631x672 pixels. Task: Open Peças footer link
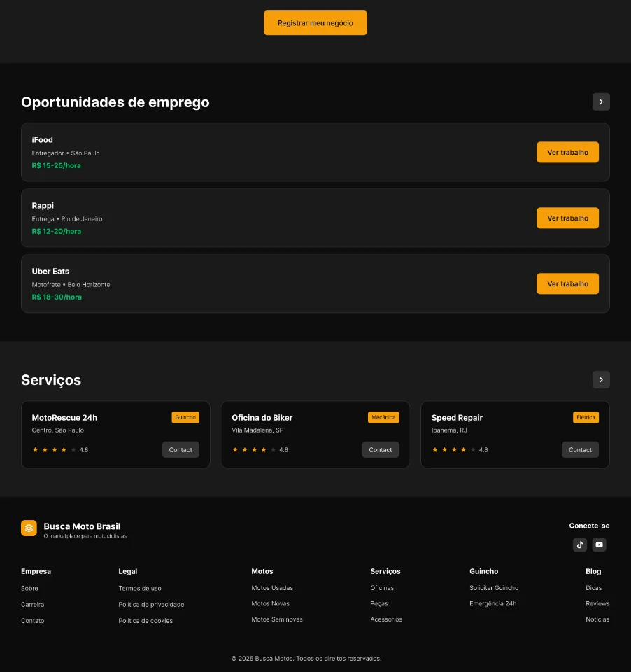379,604
